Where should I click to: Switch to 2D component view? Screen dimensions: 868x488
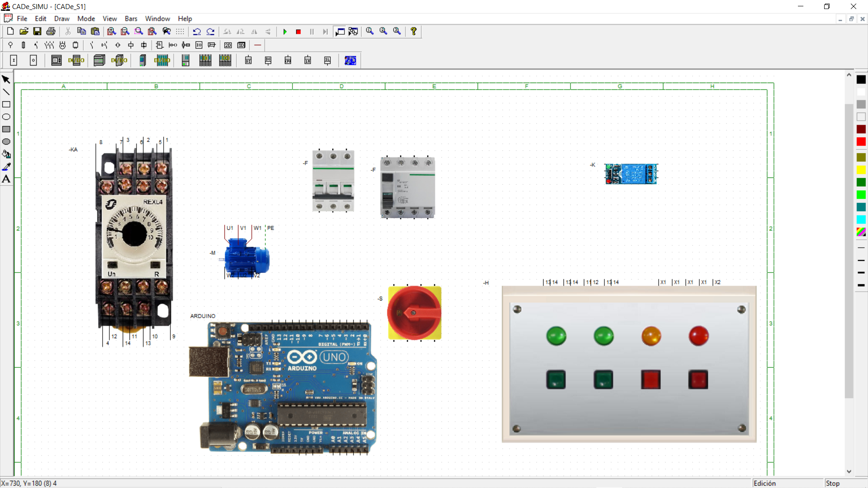[x=228, y=45]
